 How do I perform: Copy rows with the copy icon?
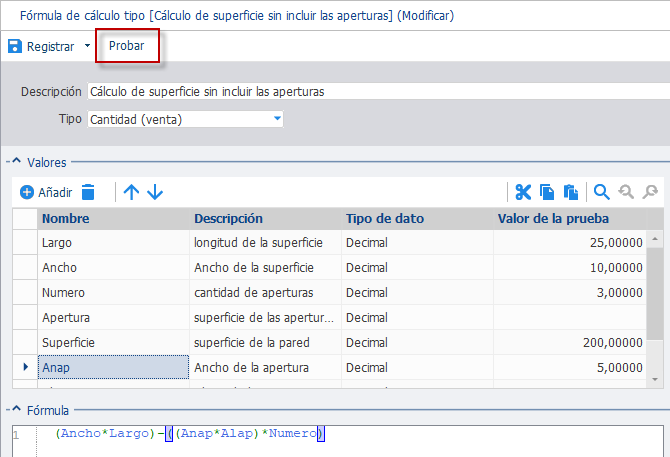pos(547,192)
